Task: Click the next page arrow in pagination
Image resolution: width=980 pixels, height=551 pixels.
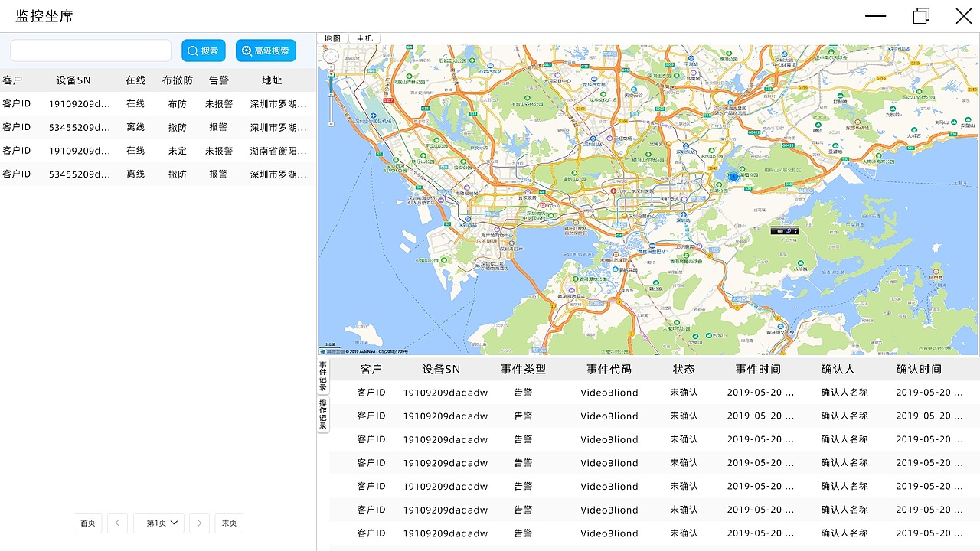Action: coord(199,523)
